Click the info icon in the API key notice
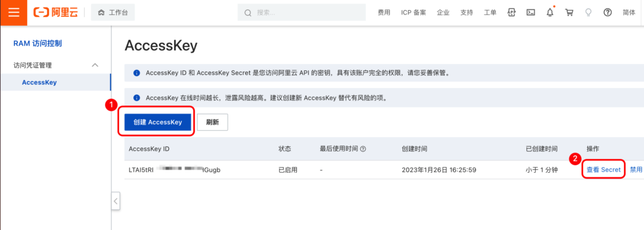This screenshot has height=230, width=644. coord(136,73)
